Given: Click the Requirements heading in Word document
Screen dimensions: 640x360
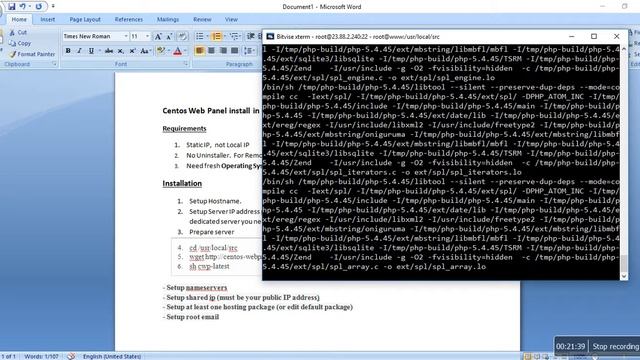Looking at the screenshot, I should [x=184, y=129].
